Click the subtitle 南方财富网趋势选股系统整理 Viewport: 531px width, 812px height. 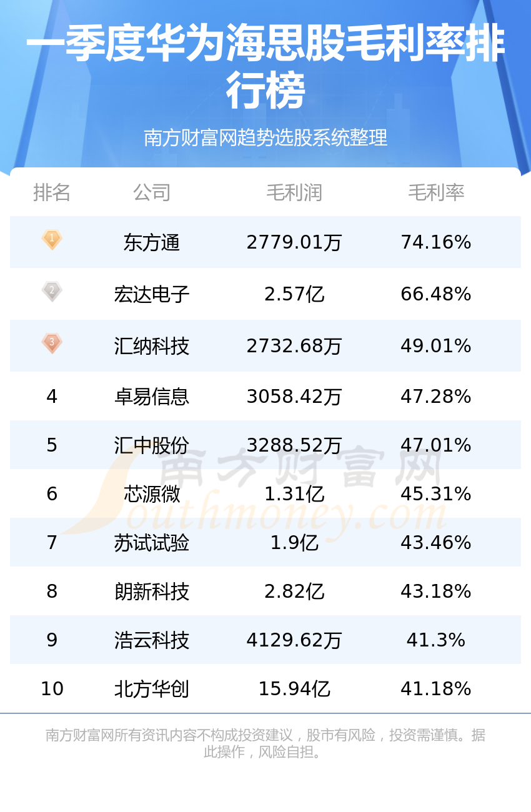(x=265, y=137)
